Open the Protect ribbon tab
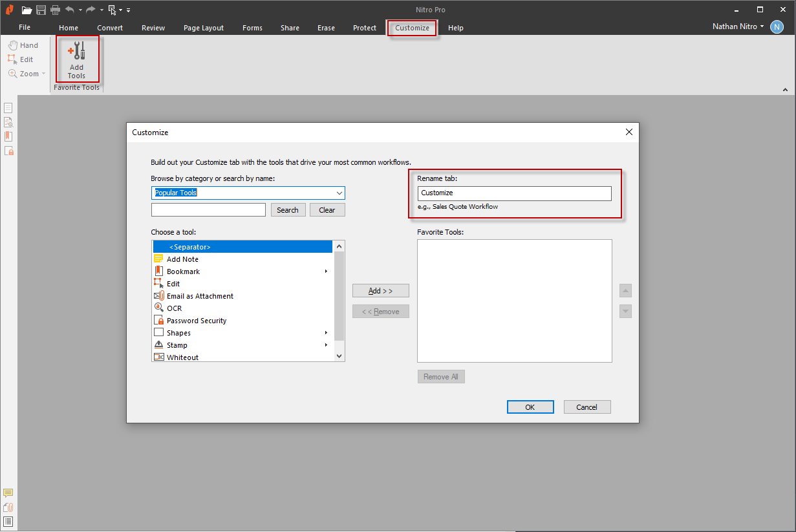 coord(365,28)
